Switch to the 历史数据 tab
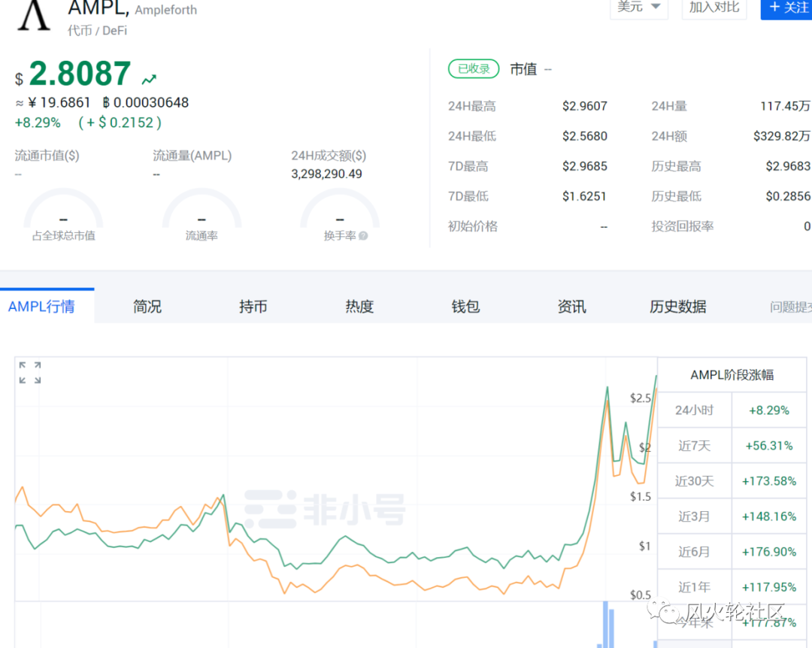This screenshot has width=812, height=648. 676,306
